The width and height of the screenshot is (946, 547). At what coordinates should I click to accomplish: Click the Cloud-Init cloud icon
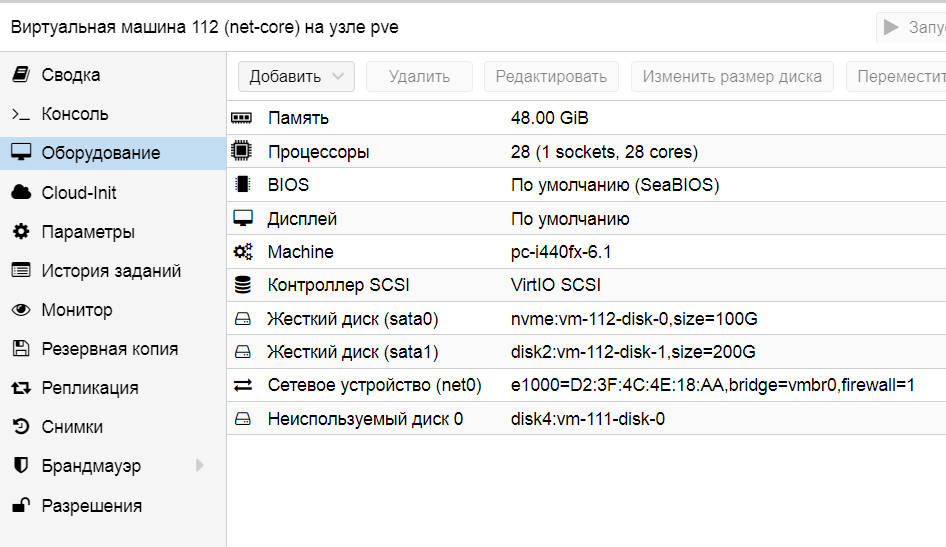coord(20,192)
